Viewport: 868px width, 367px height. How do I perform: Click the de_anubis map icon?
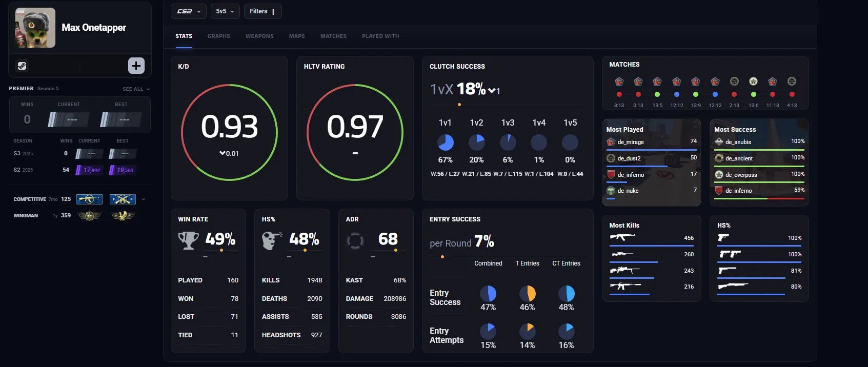coord(719,141)
